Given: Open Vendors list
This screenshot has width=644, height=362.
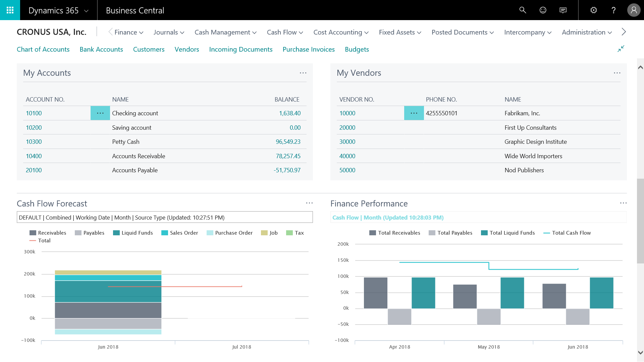Looking at the screenshot, I should pos(187,49).
